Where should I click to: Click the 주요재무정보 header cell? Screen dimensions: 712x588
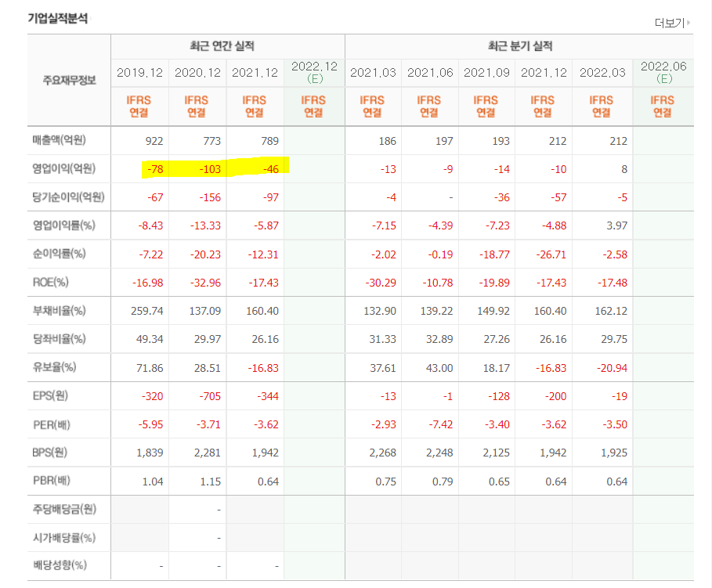pos(69,81)
